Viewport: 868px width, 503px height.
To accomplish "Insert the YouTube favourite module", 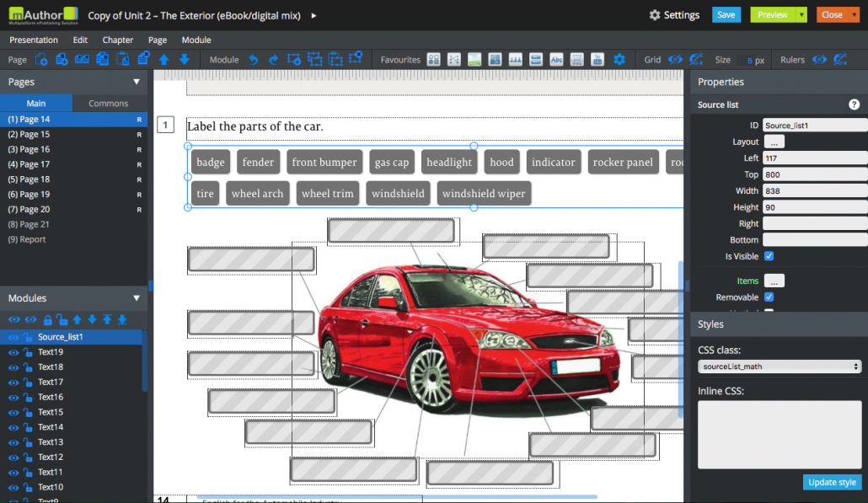I will [x=597, y=59].
